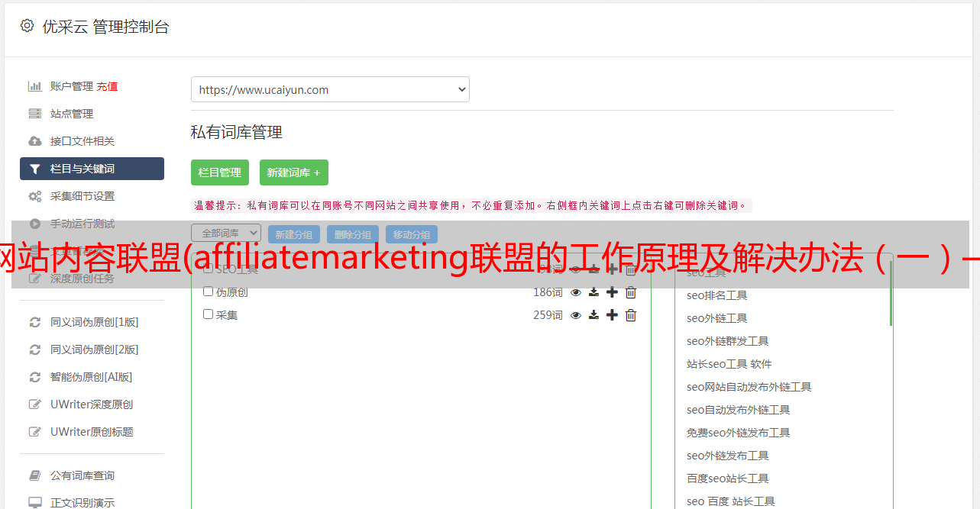This screenshot has height=509, width=980.
Task: Add keywords to 采集 with plus icon
Action: (612, 315)
